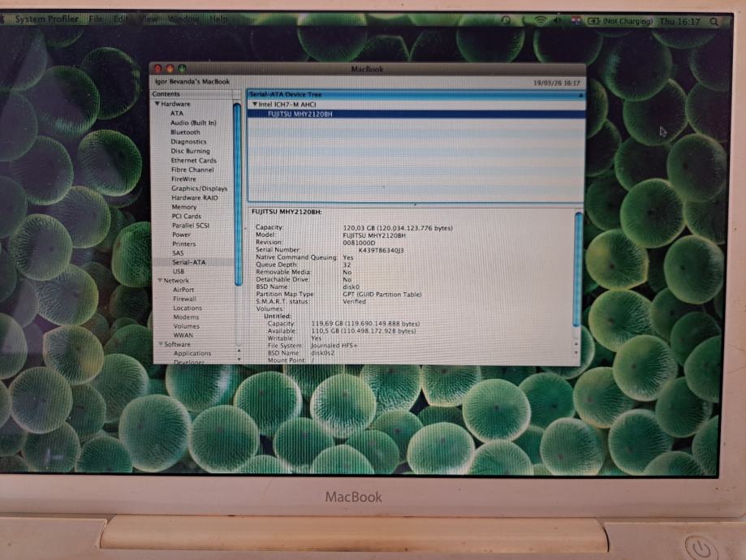Open the Spotlight search magnifier icon
746x560 pixels.
[x=714, y=21]
